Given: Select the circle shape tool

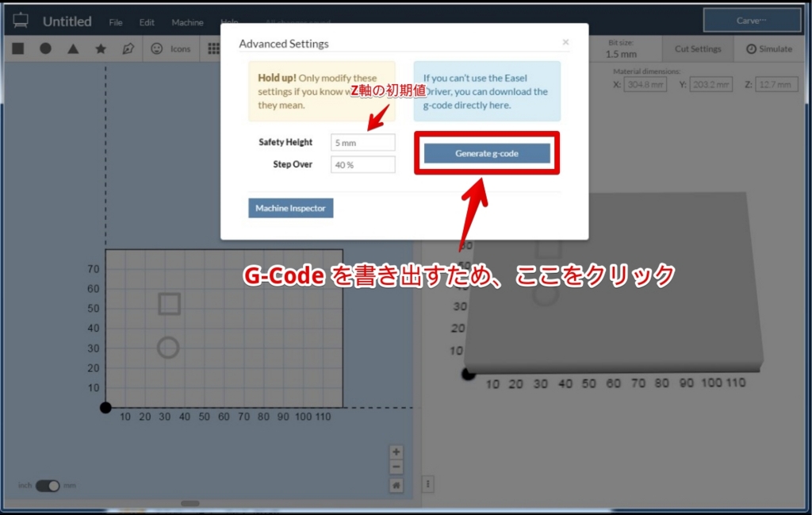Looking at the screenshot, I should (x=45, y=48).
